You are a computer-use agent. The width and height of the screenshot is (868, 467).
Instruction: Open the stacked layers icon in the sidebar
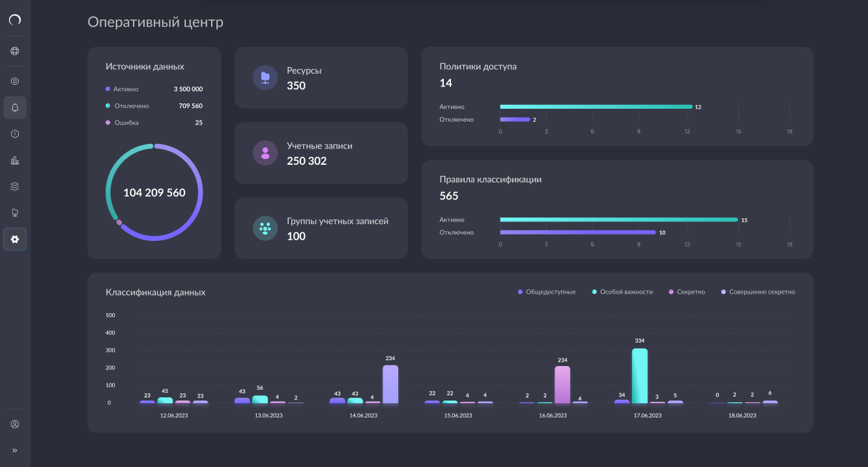pyautogui.click(x=15, y=186)
